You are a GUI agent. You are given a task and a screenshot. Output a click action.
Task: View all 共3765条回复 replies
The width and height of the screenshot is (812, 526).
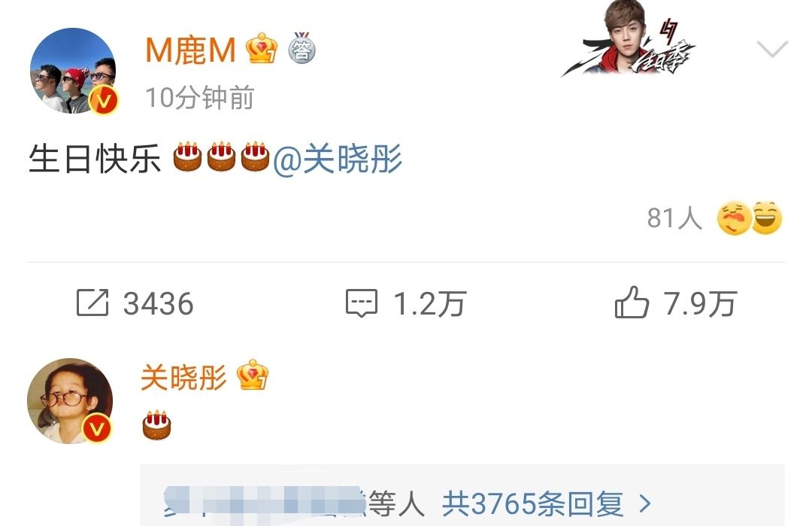533,503
